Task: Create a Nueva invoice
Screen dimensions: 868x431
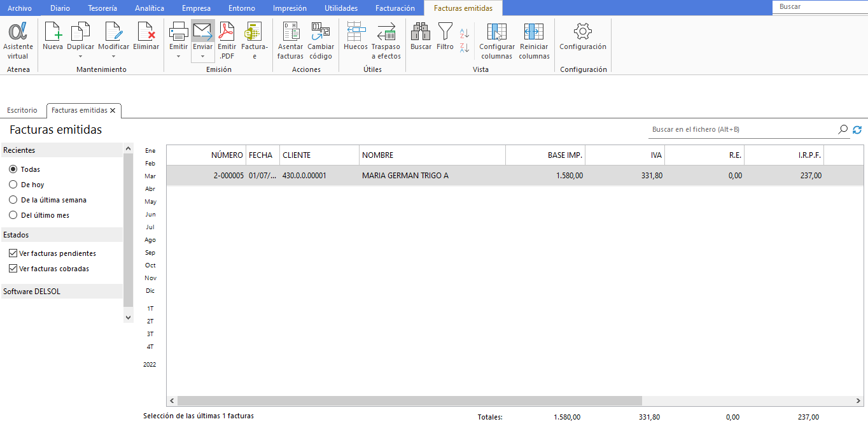Action: coord(53,36)
